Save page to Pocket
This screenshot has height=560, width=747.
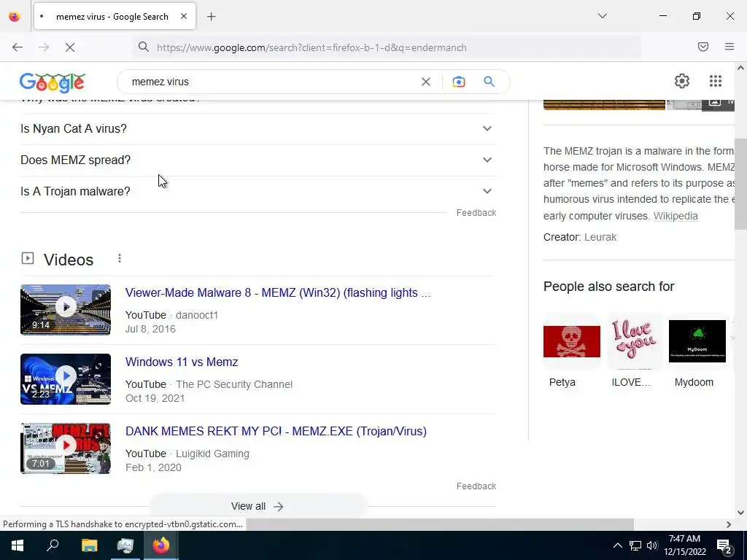pos(703,47)
